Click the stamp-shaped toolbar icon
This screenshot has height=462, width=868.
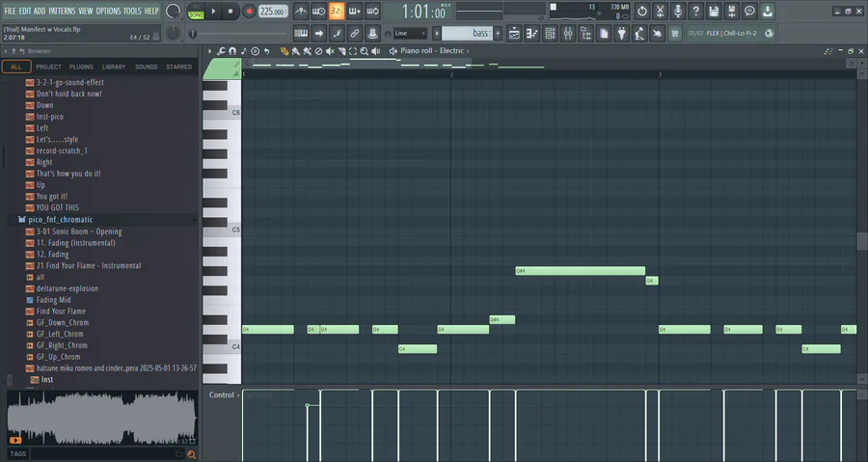(x=372, y=34)
